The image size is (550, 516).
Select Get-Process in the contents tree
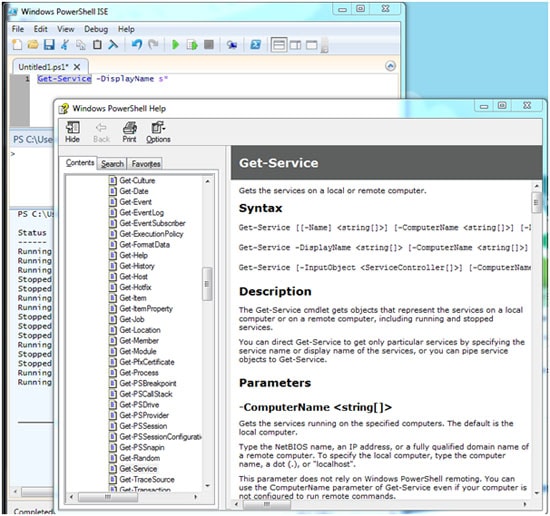point(139,373)
